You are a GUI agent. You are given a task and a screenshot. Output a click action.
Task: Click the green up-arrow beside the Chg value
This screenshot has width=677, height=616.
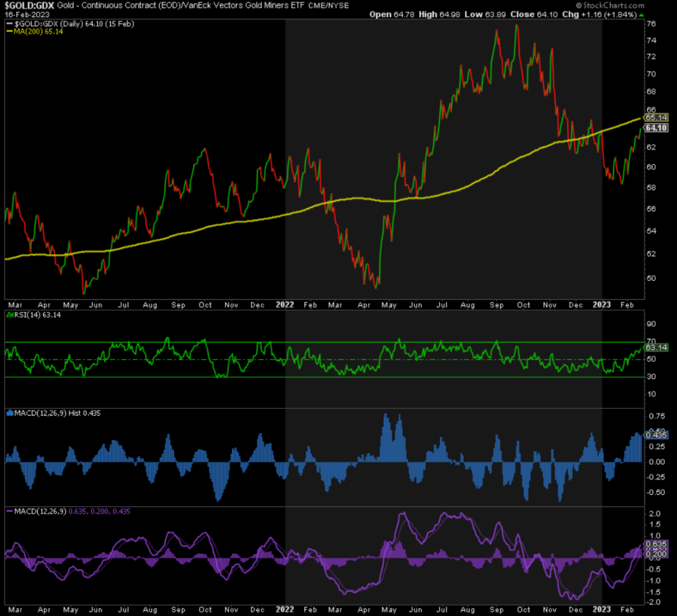[642, 15]
